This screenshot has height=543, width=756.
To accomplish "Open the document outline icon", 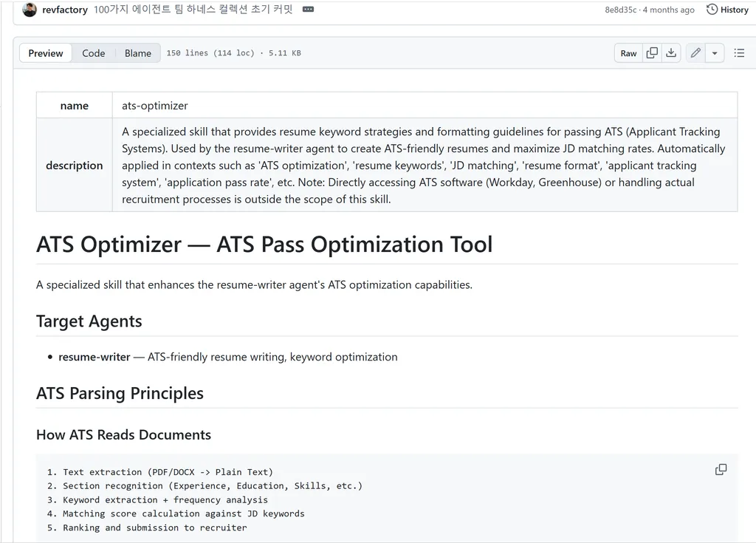I will [x=739, y=53].
